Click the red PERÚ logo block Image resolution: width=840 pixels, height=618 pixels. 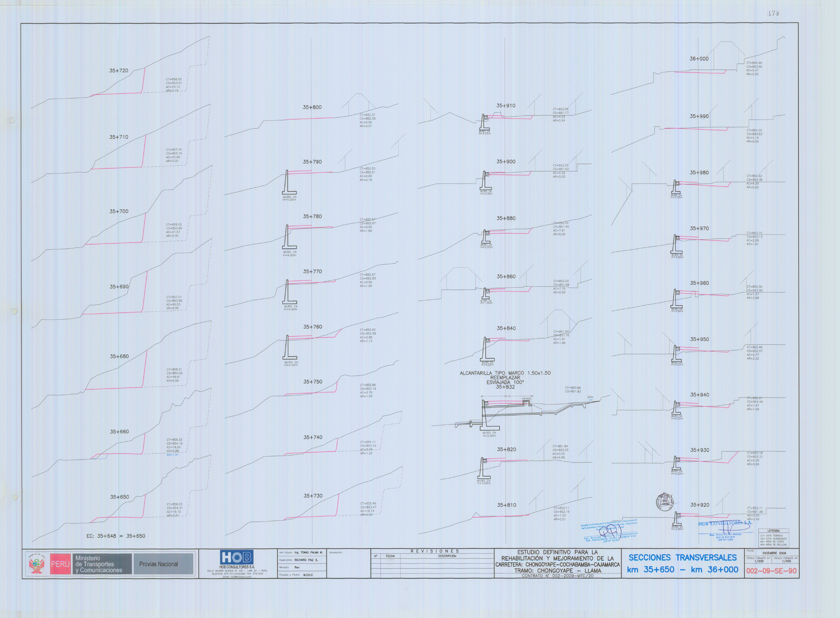click(61, 564)
